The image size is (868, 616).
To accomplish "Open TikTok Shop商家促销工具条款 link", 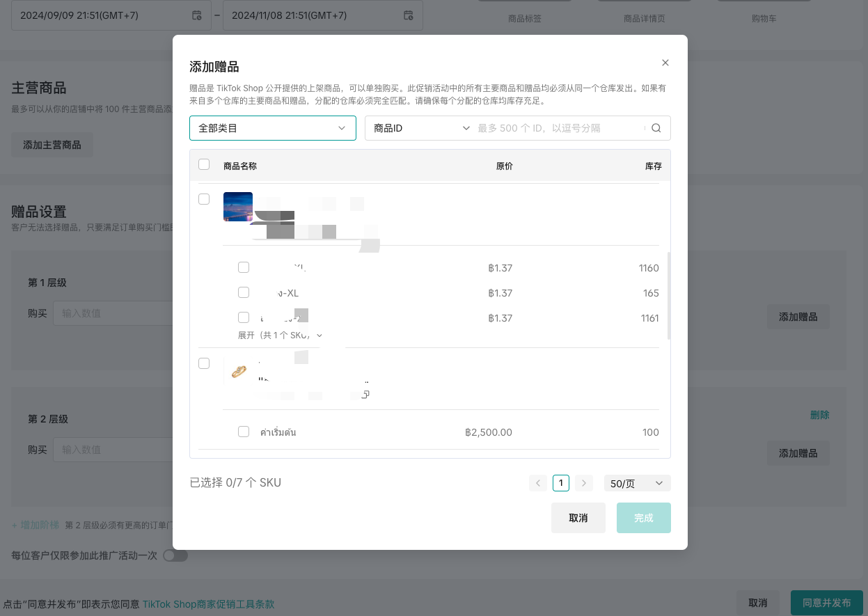I will tap(208, 604).
